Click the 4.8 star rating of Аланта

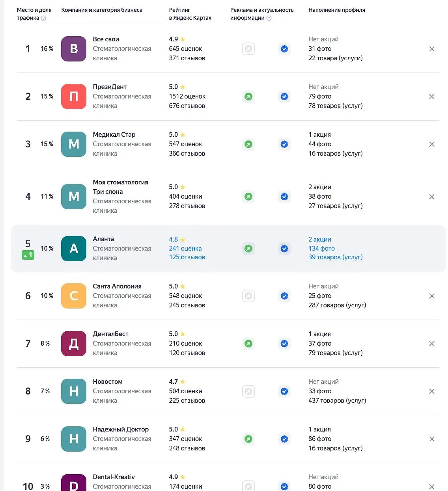coord(174,239)
